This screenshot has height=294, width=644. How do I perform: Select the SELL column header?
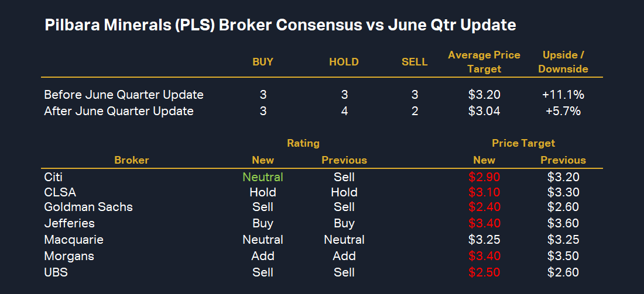point(415,62)
